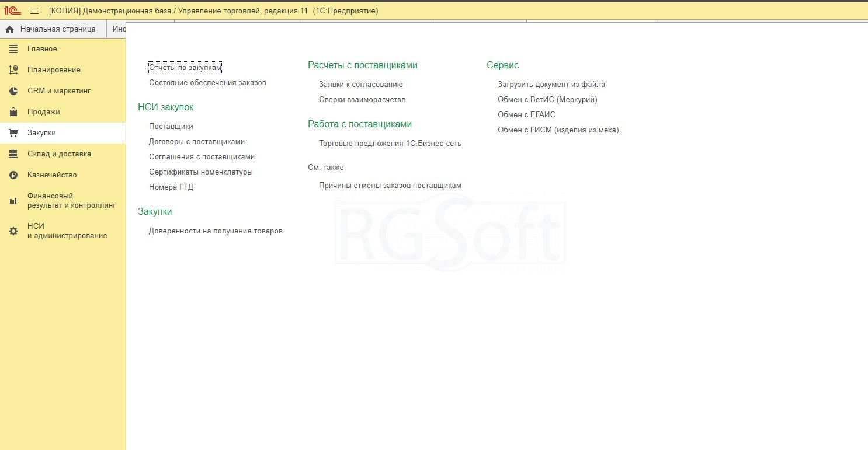Open Обмен с ЕГАИС
Image resolution: width=868 pixels, height=450 pixels.
pyautogui.click(x=526, y=115)
